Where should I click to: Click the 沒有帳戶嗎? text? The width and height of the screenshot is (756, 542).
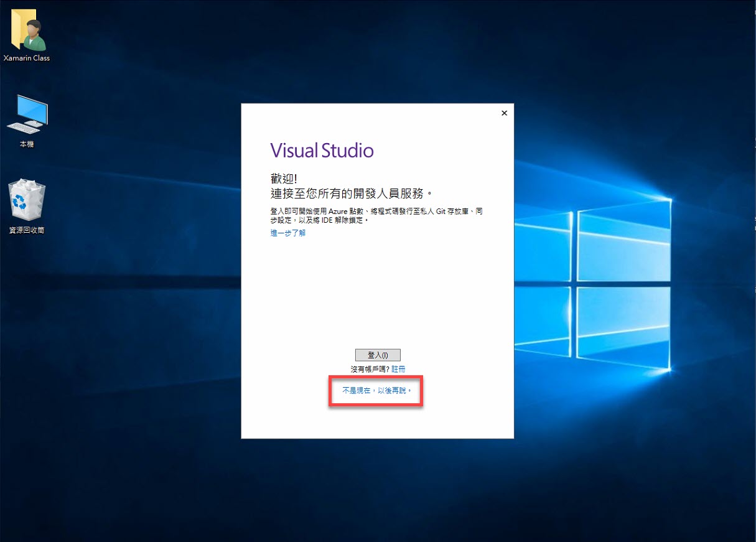[370, 369]
